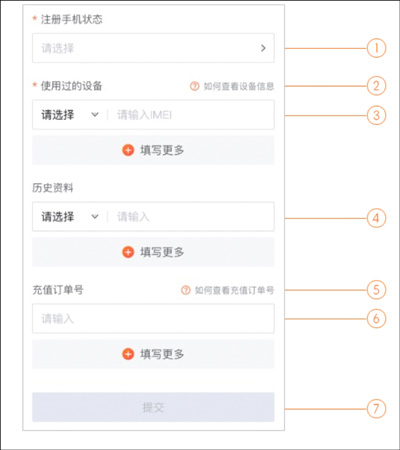Click question mark icon beside 如何查看充值订单号

[x=186, y=290]
